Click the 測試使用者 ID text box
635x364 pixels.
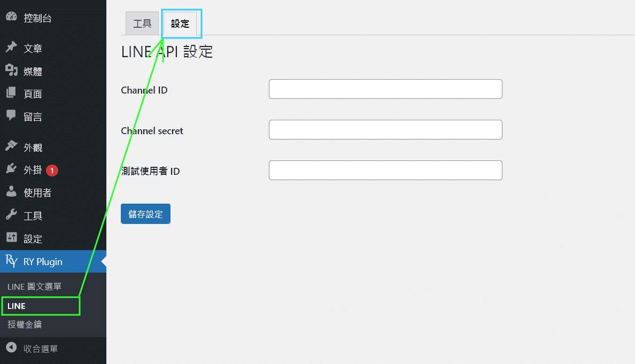coord(385,171)
